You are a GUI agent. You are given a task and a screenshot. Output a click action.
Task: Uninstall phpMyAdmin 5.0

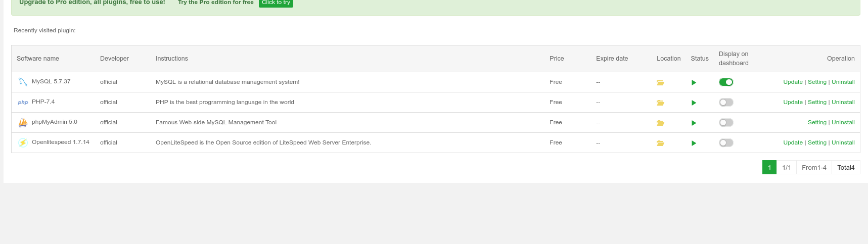point(843,122)
